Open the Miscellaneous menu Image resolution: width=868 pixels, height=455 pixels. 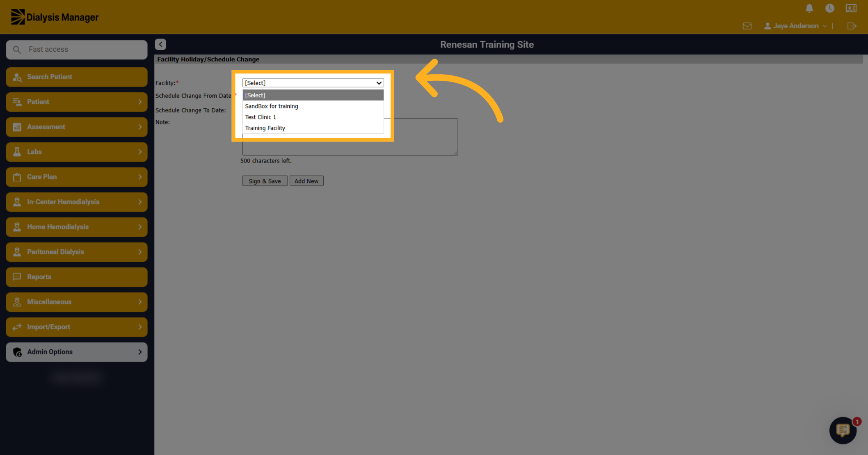click(77, 302)
